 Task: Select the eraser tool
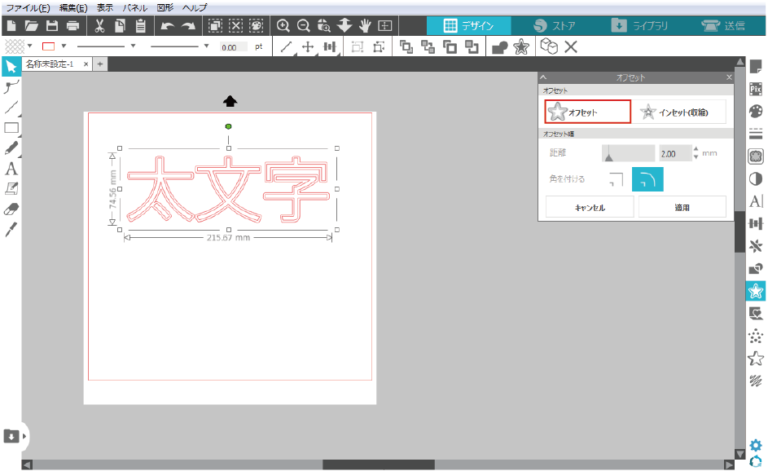click(11, 210)
